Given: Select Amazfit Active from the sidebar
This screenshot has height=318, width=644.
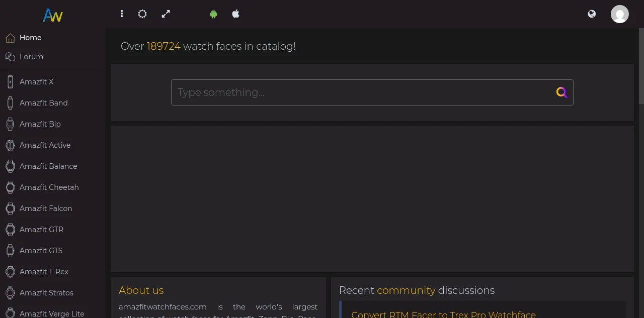Looking at the screenshot, I should coord(45,145).
